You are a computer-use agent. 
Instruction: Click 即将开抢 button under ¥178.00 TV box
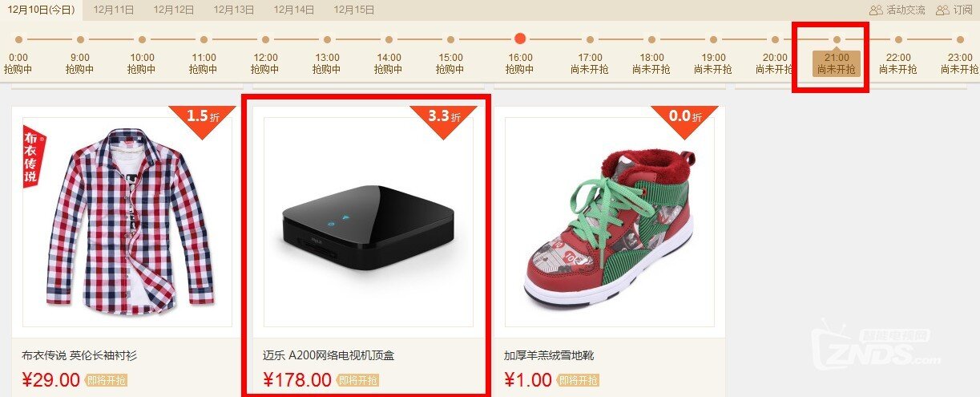(x=357, y=380)
